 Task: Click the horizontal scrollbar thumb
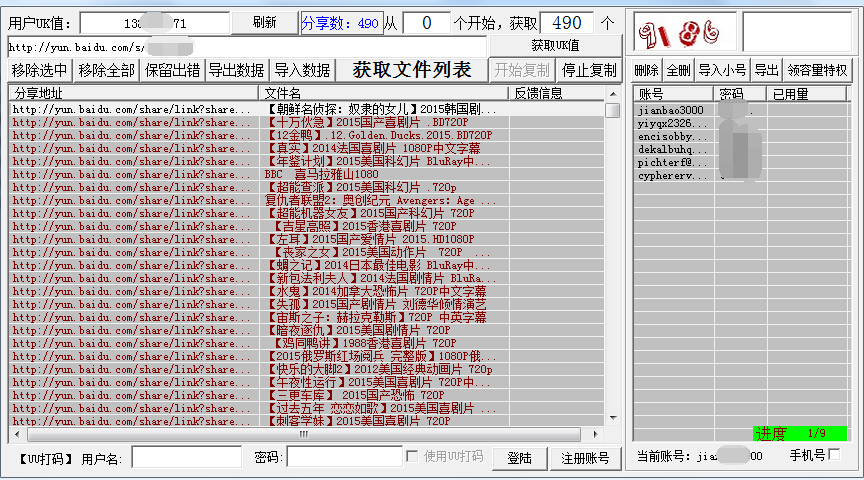coord(304,434)
